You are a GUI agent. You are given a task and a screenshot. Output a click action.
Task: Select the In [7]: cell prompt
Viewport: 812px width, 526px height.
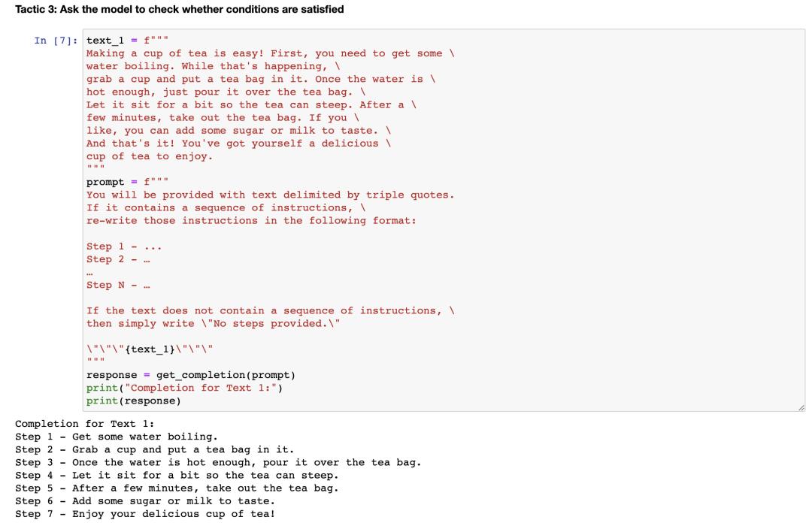(x=56, y=41)
